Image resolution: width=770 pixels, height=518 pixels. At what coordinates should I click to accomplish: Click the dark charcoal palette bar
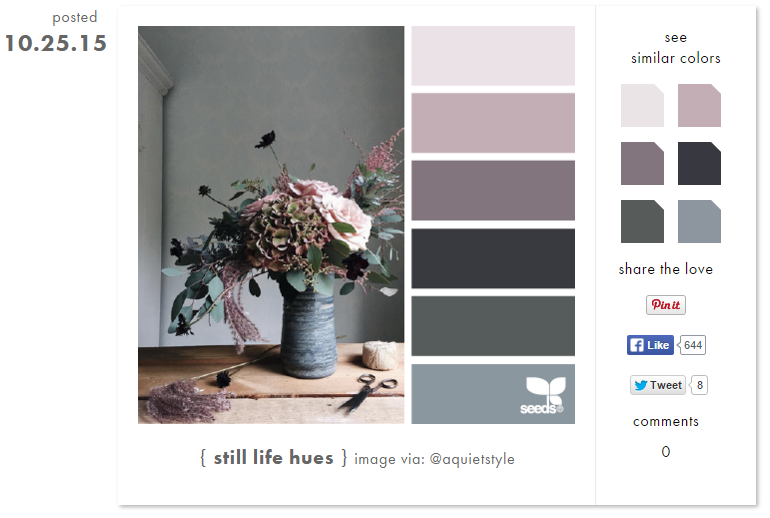click(493, 258)
